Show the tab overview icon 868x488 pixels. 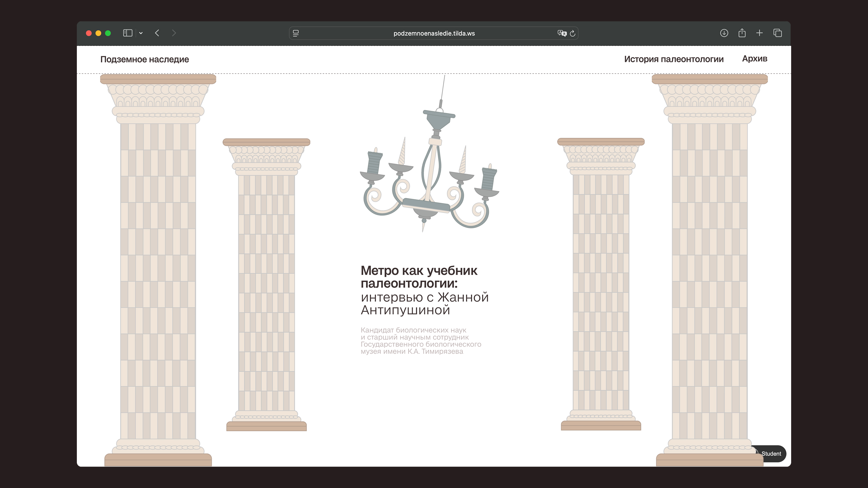point(778,33)
